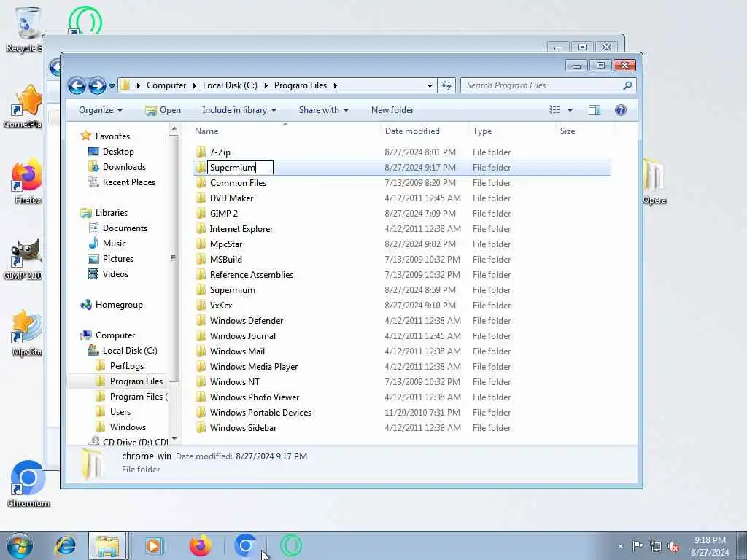Screen dimensions: 747x560
Task: Click the navigation pane scrollbar down arrow
Action: pyautogui.click(x=174, y=438)
